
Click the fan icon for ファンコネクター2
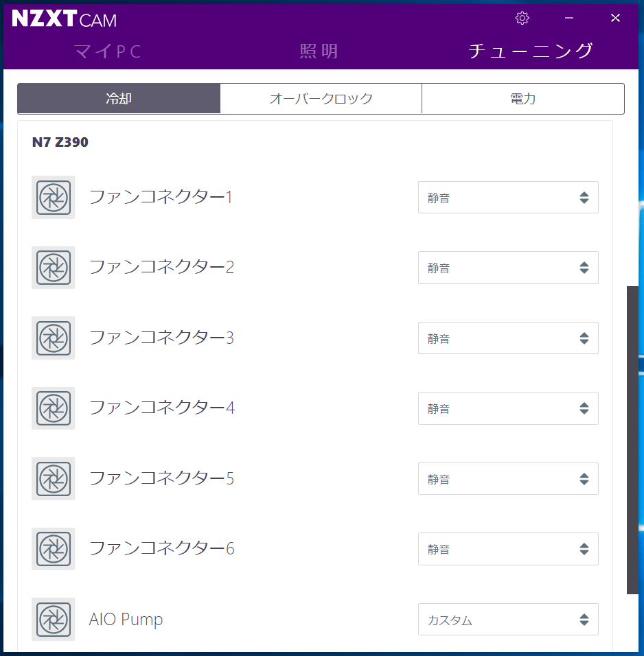tap(53, 268)
